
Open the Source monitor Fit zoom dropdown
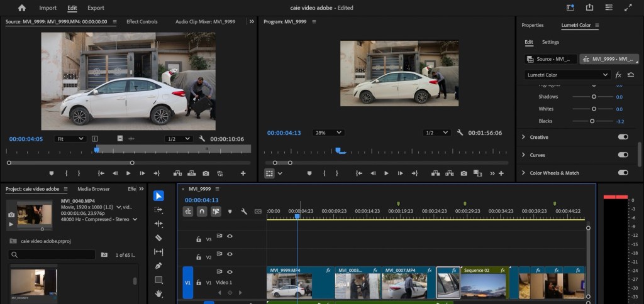70,138
